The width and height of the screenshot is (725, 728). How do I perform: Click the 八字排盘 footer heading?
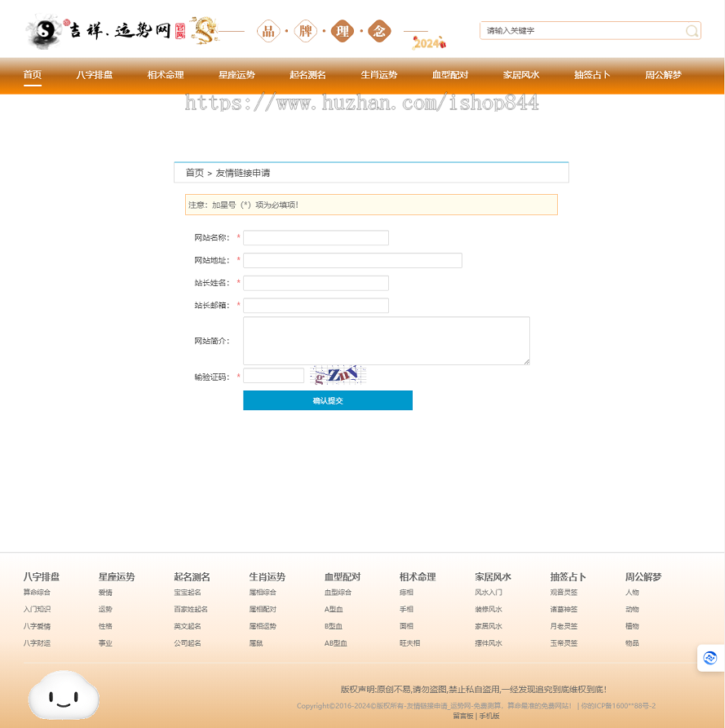click(x=42, y=576)
